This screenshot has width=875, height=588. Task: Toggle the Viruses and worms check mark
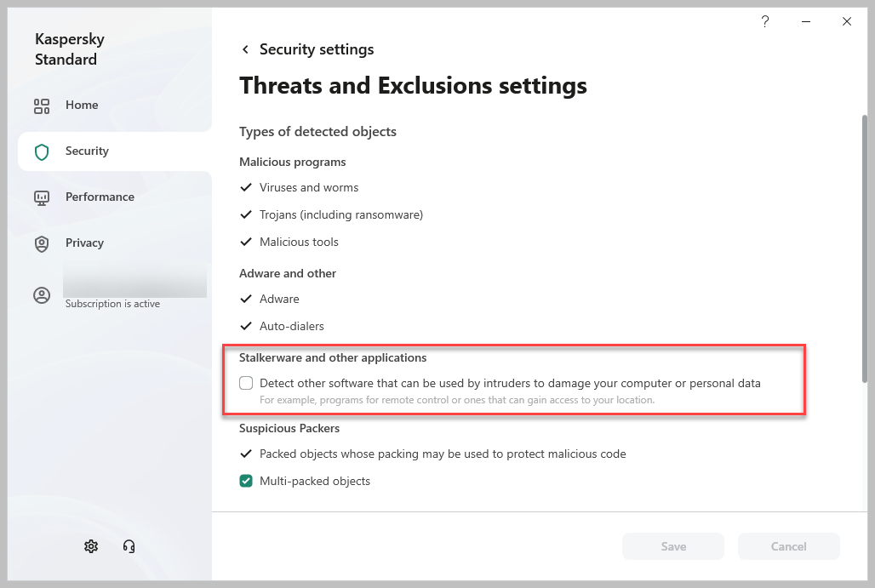pos(246,187)
